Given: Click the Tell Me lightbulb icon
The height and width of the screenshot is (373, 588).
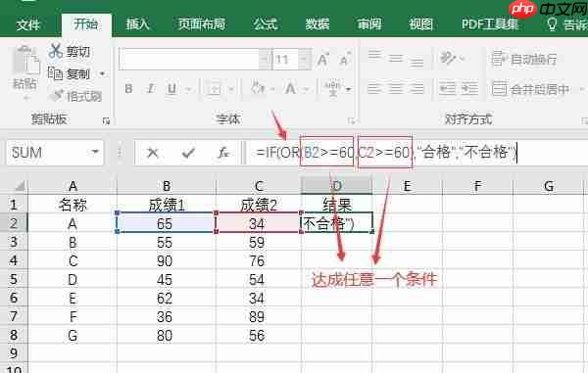Looking at the screenshot, I should click(x=552, y=23).
